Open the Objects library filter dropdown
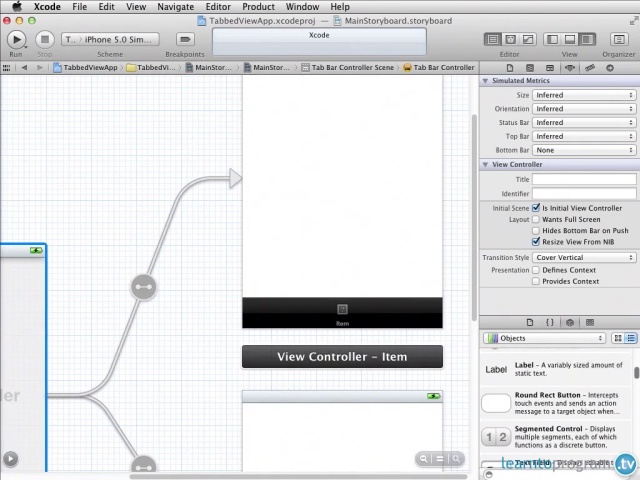 [544, 338]
